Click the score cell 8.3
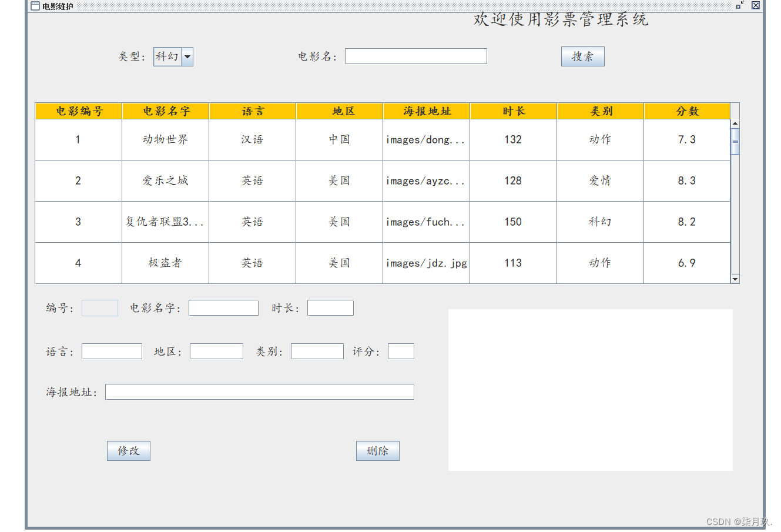Viewport: 781px width, 532px height. [687, 181]
